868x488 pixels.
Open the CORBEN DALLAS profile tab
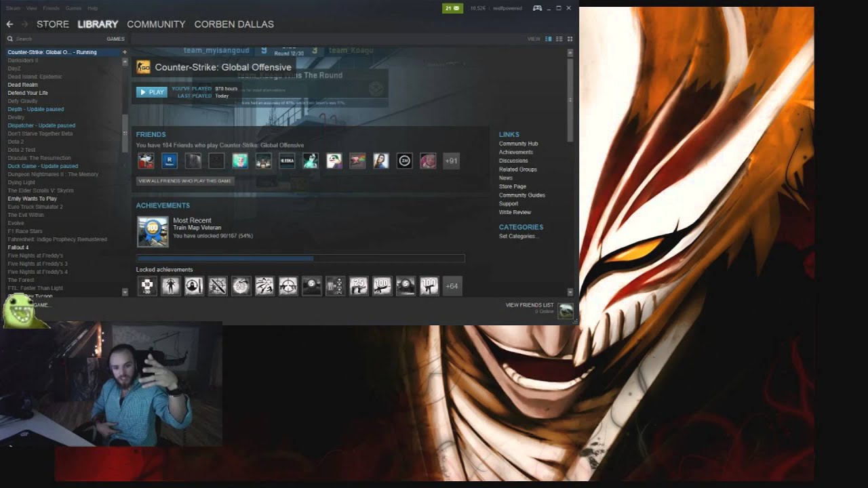point(234,24)
